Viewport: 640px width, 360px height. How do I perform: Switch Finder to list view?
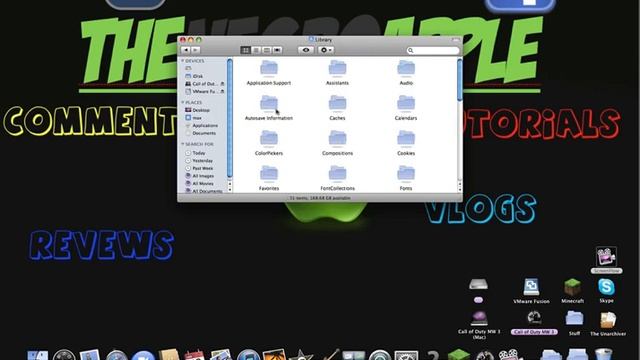pos(256,50)
